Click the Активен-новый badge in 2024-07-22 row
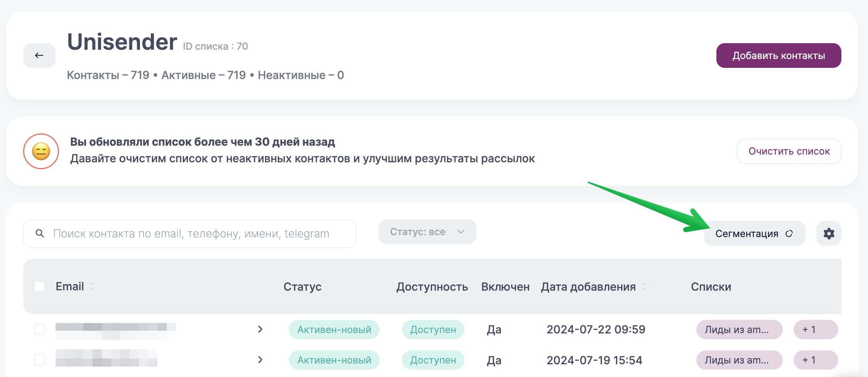This screenshot has height=377, width=868. [x=334, y=330]
